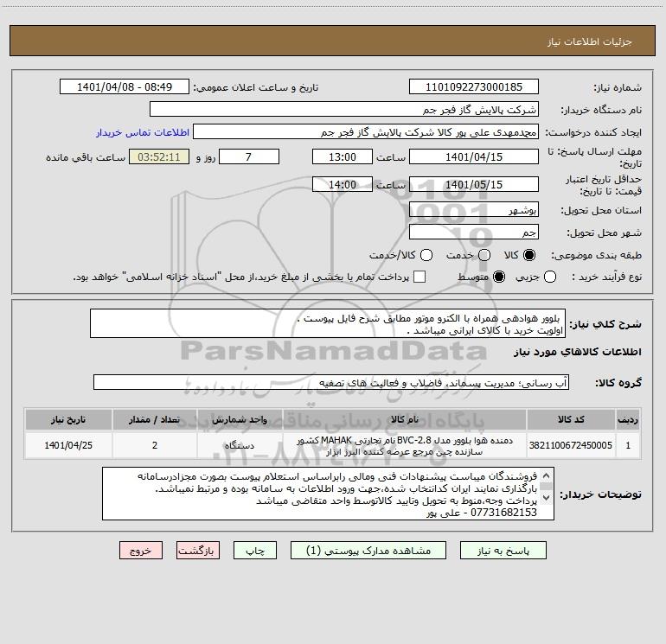Click the تاریخ نیاز column header

(68, 419)
